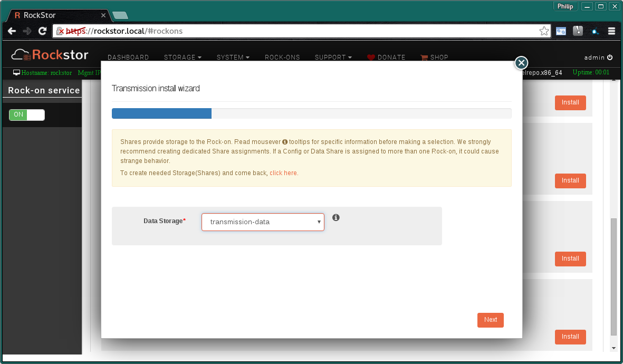Toggle the Rock-on service ON switch

(x=26, y=115)
